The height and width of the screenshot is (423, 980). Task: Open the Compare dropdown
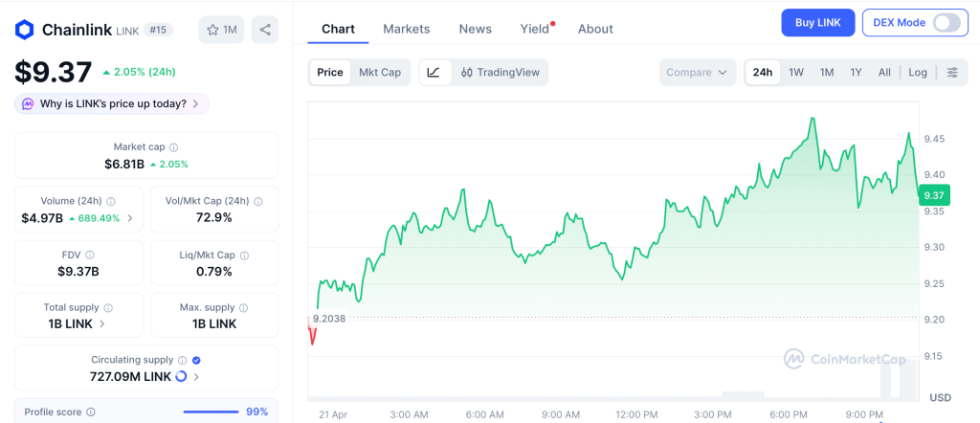(698, 73)
